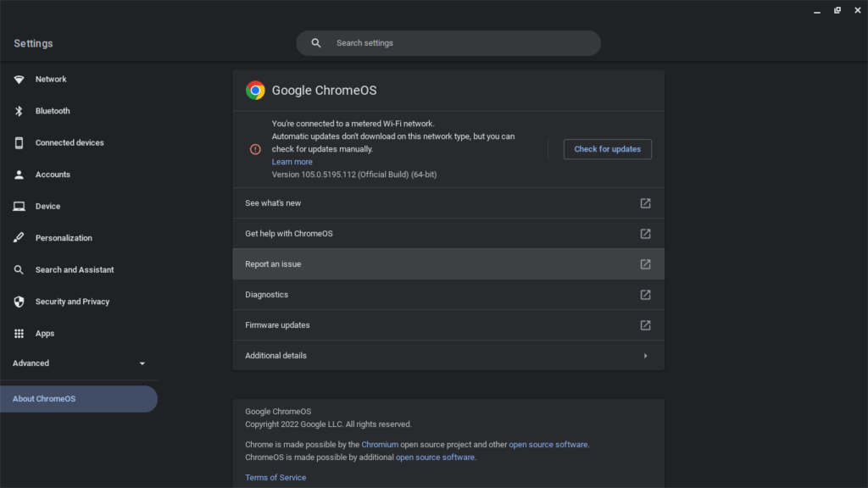Open the Chrome open source software link

[x=548, y=445]
